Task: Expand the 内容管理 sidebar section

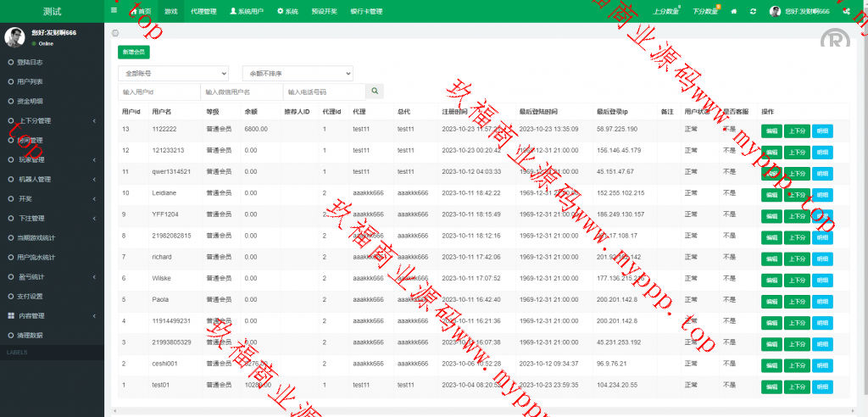Action: click(51, 315)
